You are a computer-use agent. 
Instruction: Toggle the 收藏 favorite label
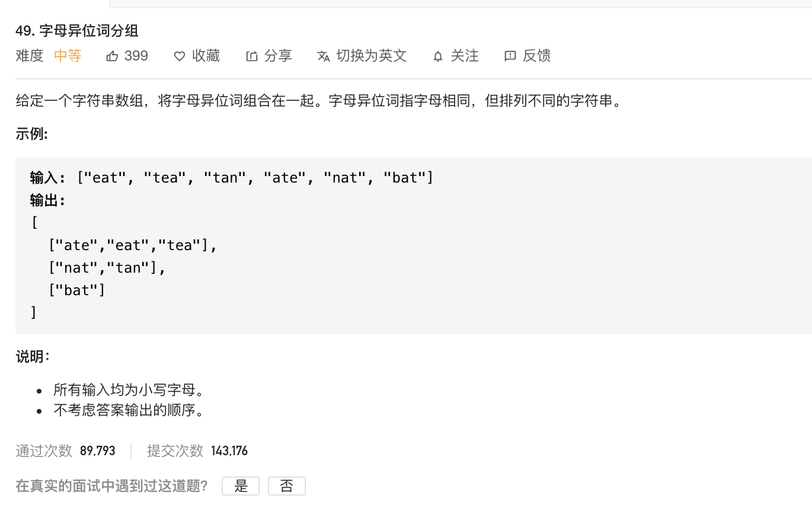point(206,56)
